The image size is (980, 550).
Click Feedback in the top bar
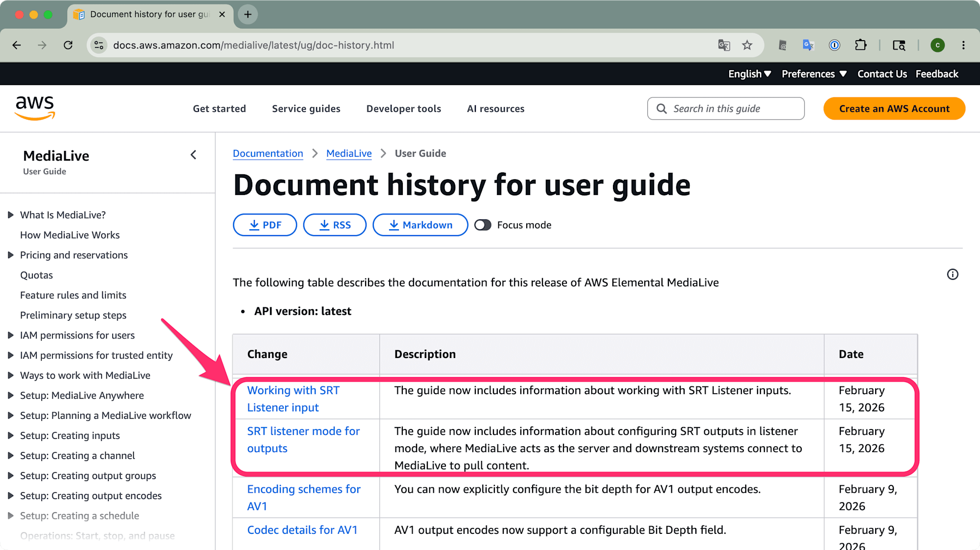point(937,74)
